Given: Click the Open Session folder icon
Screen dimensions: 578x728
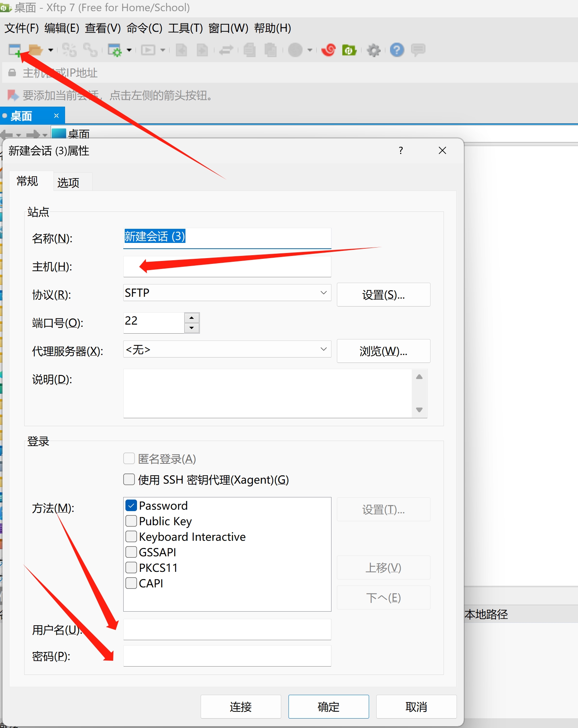Looking at the screenshot, I should (x=35, y=50).
